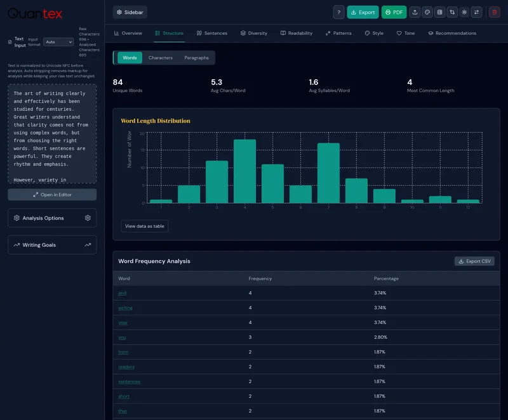Click the PDF print button
This screenshot has width=508, height=420.
pyautogui.click(x=394, y=12)
